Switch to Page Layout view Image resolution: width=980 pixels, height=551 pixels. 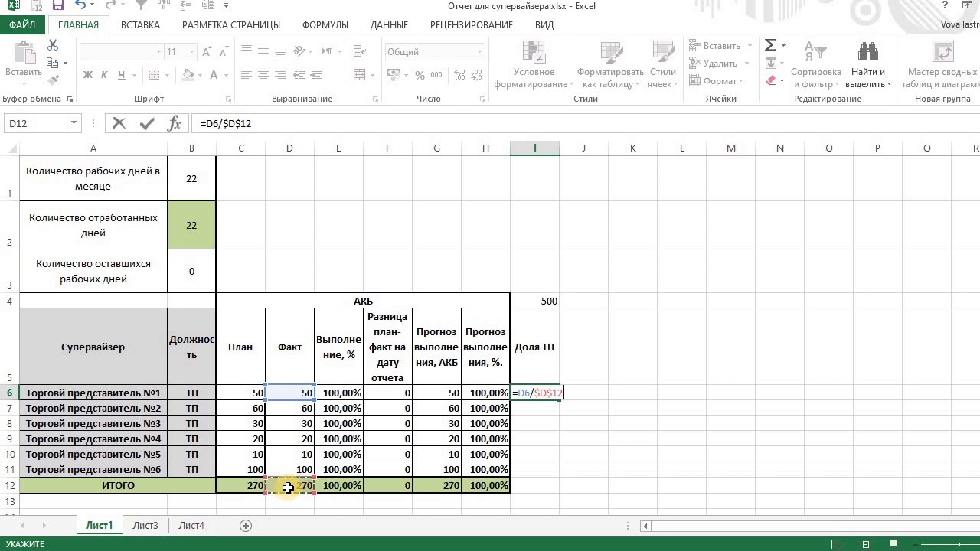point(866,544)
